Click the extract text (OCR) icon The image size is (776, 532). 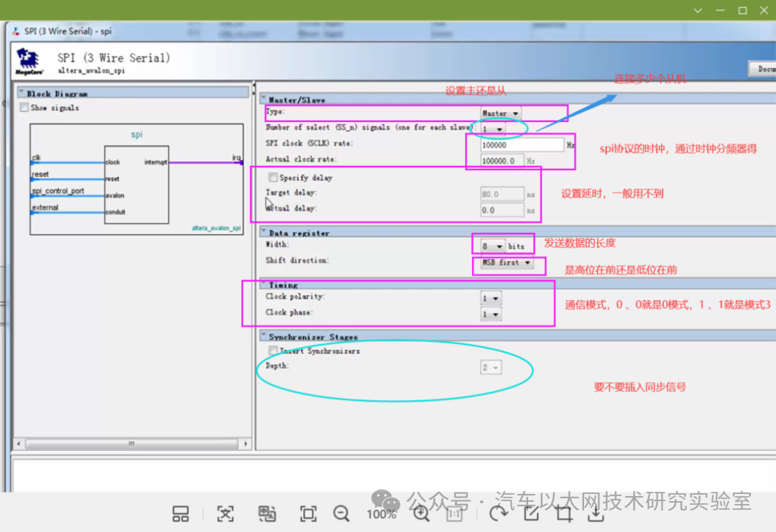click(225, 514)
